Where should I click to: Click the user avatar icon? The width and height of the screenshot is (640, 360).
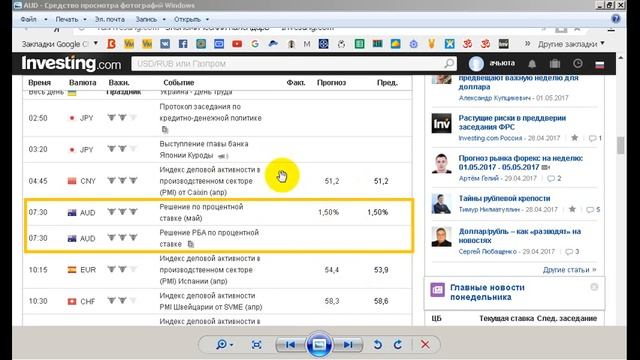point(476,64)
